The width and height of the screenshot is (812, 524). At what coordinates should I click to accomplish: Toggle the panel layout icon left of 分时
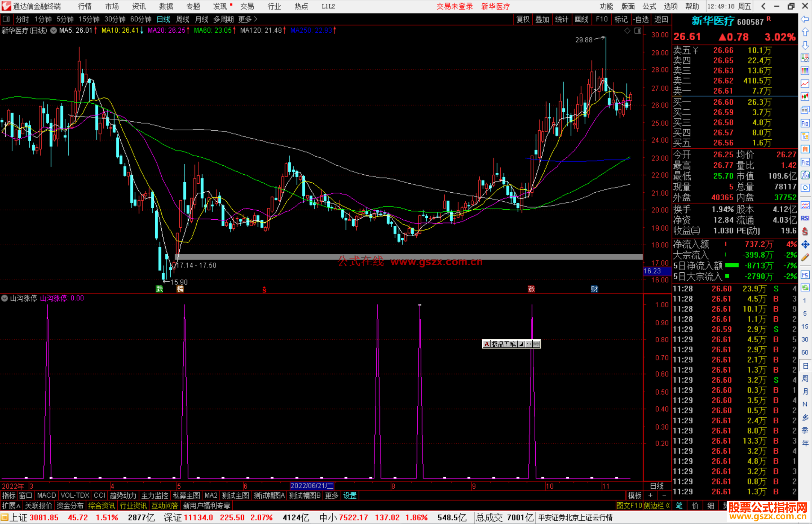(x=6, y=19)
